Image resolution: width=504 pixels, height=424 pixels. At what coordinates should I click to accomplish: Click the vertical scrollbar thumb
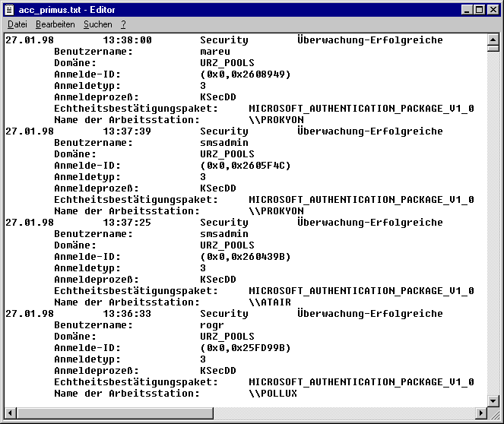coord(493,49)
